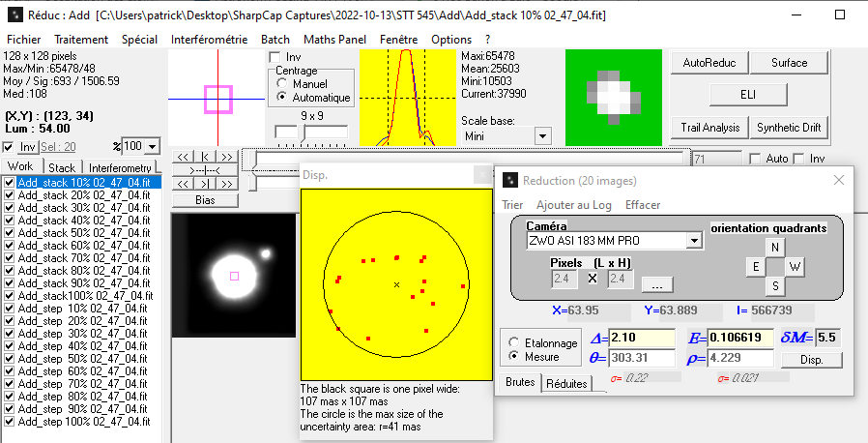The image size is (868, 443).
Task: Click the top-row |< navigation button
Action: pos(205,157)
